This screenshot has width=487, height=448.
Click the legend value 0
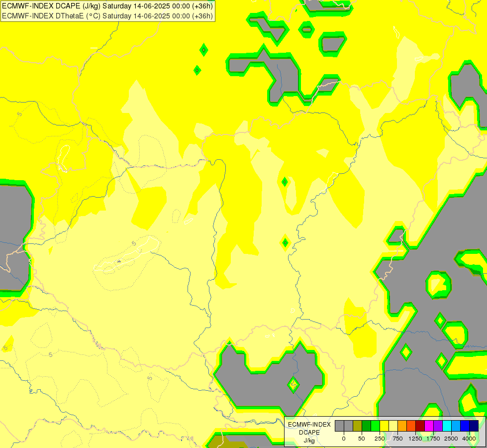click(x=344, y=439)
